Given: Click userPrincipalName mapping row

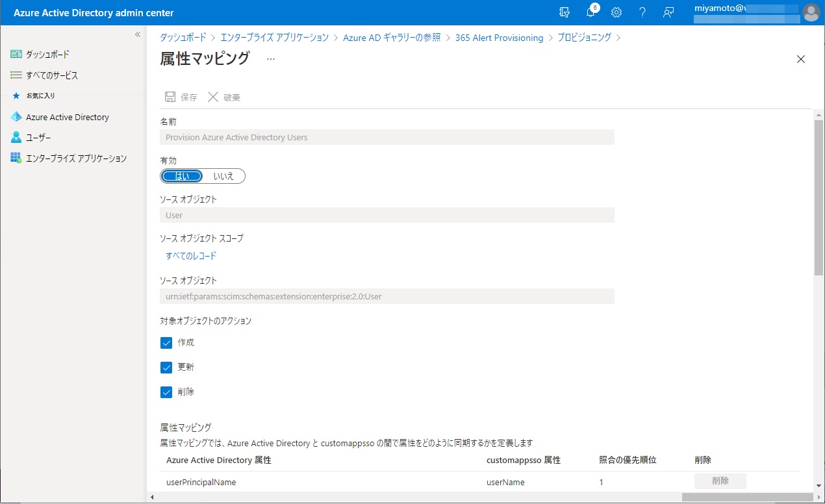Looking at the screenshot, I should click(x=201, y=482).
